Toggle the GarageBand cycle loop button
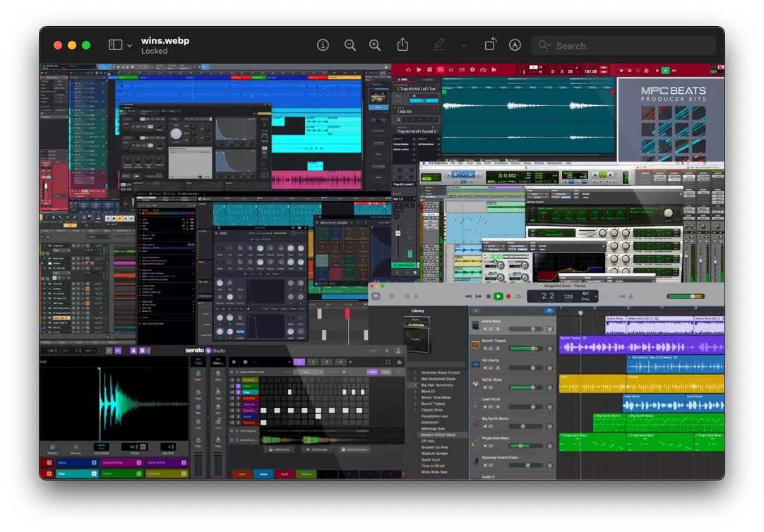764x532 pixels. click(518, 296)
